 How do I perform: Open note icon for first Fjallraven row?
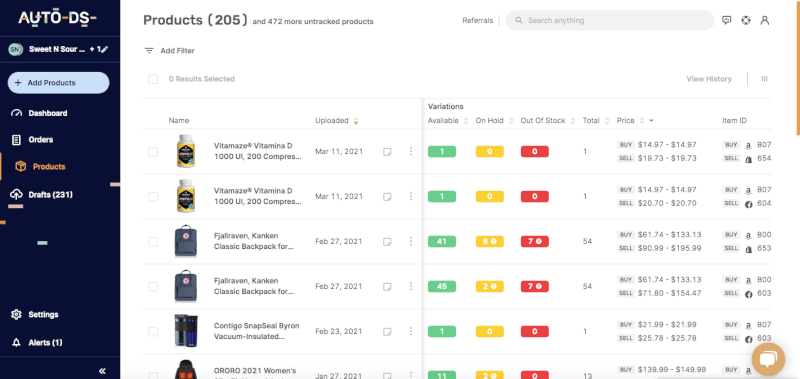(x=387, y=241)
